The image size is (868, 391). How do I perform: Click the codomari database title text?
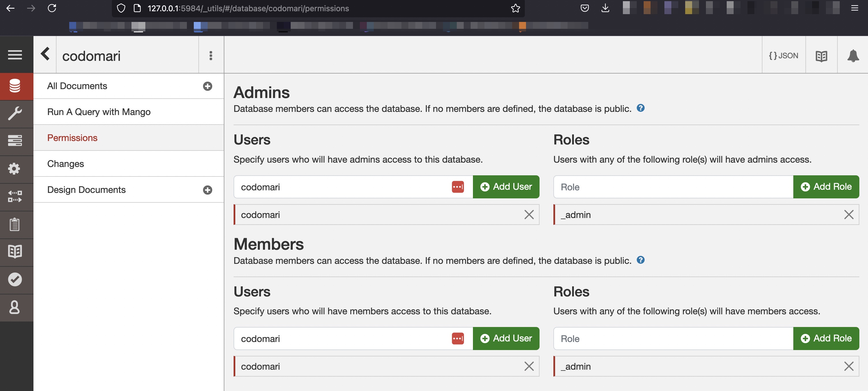[91, 56]
